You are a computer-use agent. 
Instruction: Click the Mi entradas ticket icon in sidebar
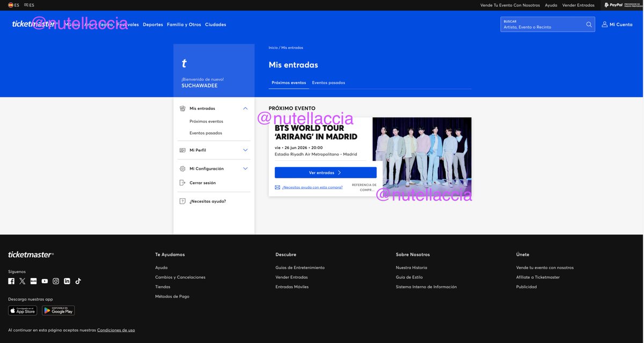(182, 108)
